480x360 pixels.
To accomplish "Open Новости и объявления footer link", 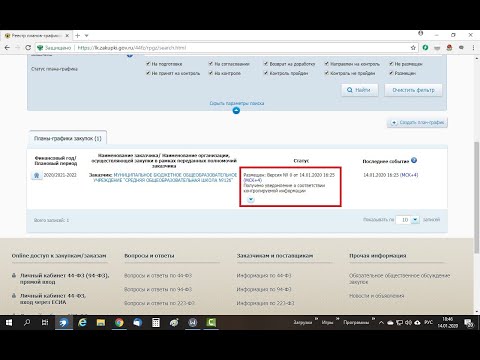I will point(377,295).
